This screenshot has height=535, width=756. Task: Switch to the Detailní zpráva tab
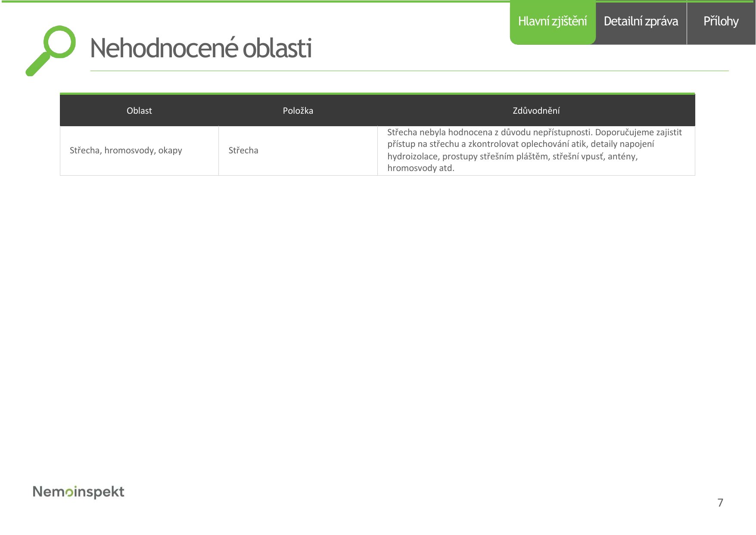point(641,22)
